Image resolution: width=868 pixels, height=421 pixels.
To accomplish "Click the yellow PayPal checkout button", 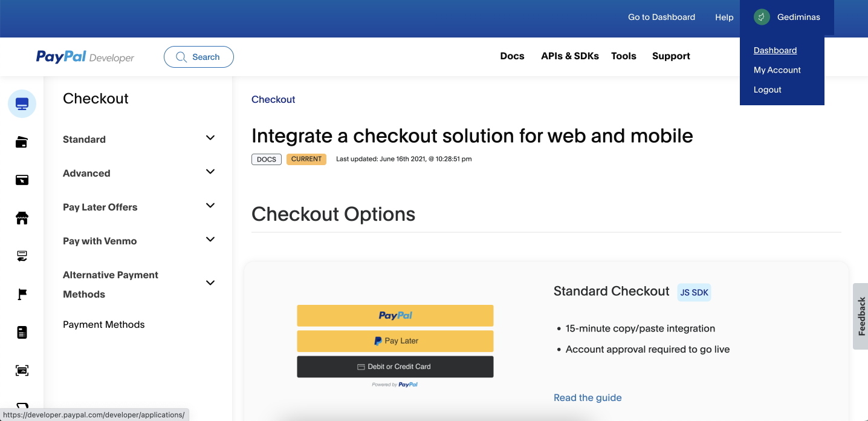I will tap(395, 316).
